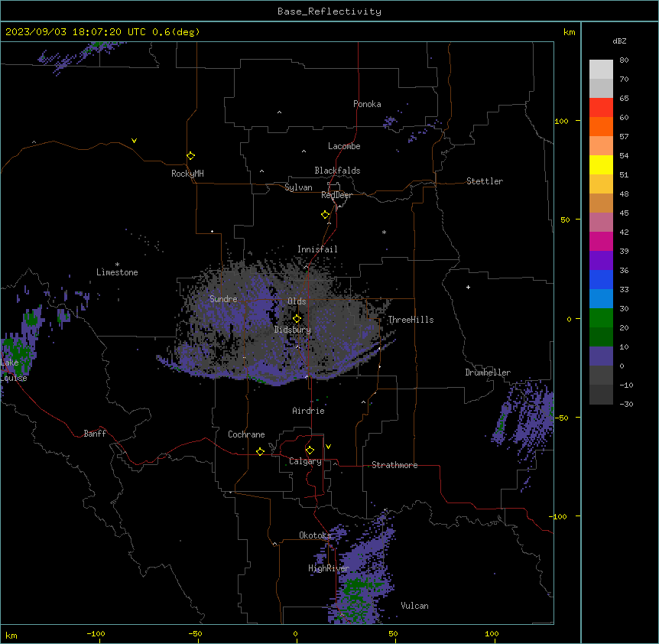Click the Olds town label

297,301
